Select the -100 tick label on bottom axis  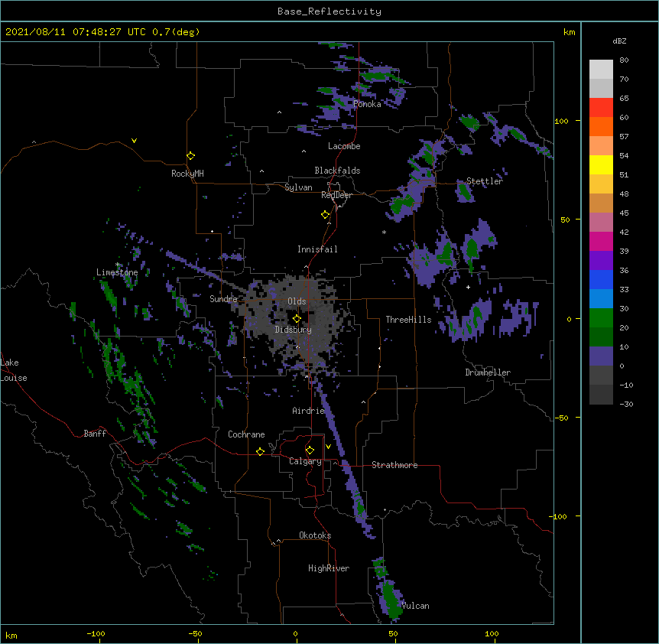[x=96, y=633]
